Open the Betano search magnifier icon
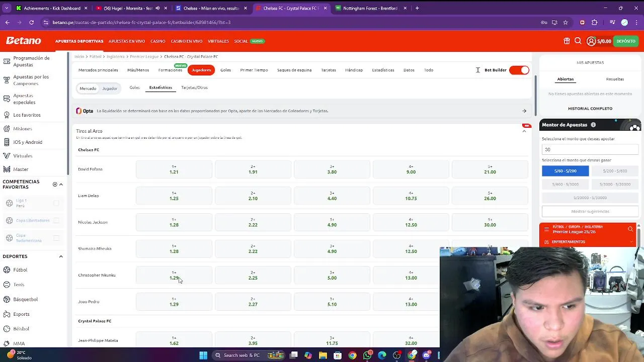Viewport: 644px width, 362px height. point(578,41)
